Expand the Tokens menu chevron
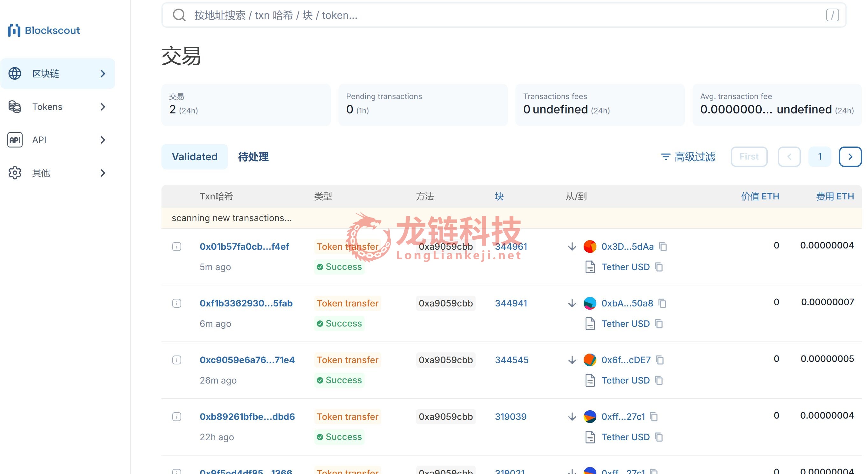868x474 pixels. point(103,107)
